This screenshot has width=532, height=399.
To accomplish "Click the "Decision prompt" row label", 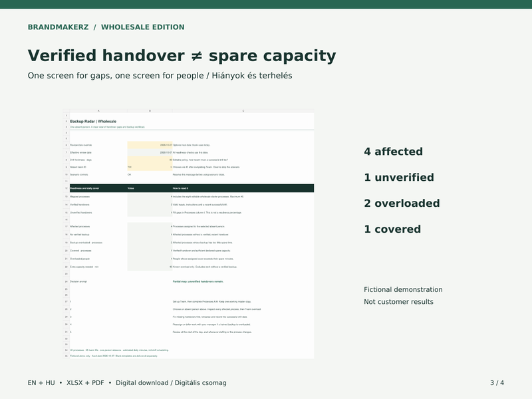I will pos(78,281).
